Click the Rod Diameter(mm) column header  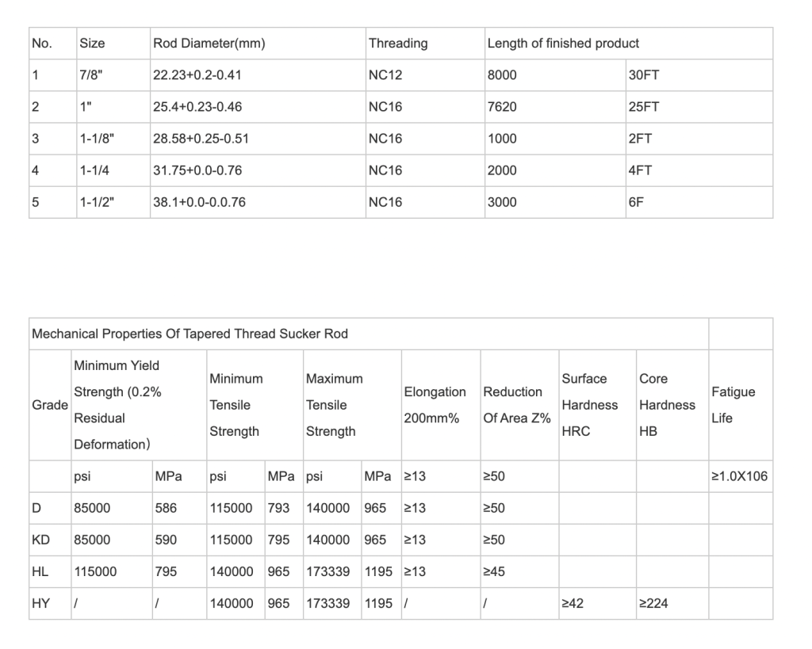coord(209,44)
